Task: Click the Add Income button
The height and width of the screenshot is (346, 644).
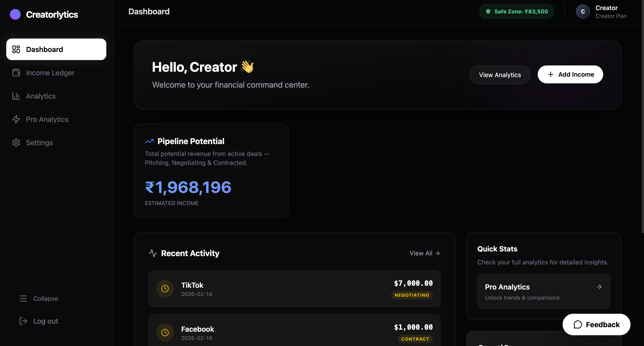Action: point(570,74)
